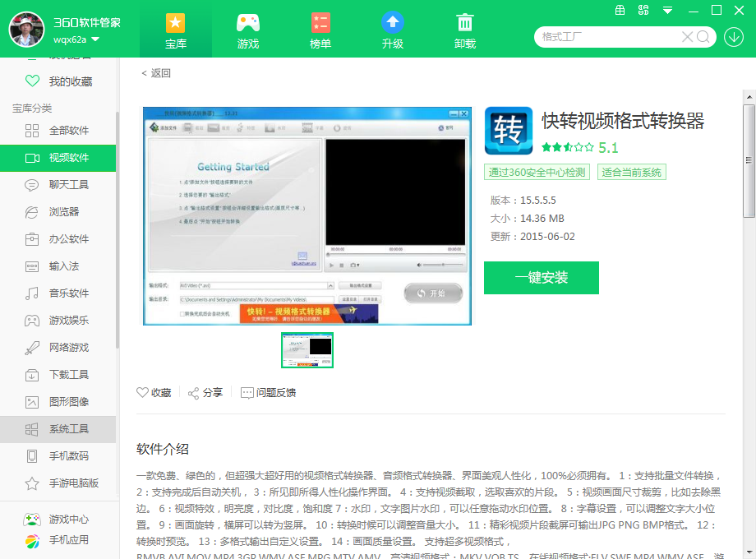Select 系统工具 category
Viewport: 756px width, 559px height.
[x=58, y=429]
